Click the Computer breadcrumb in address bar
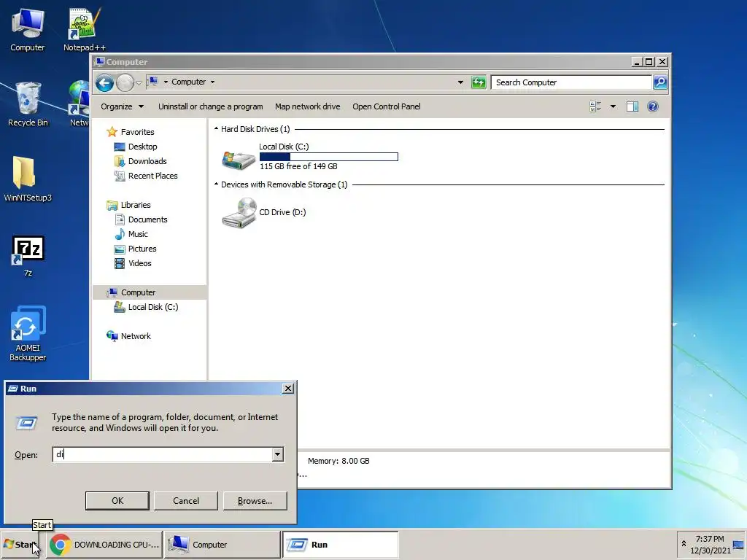 pos(189,82)
